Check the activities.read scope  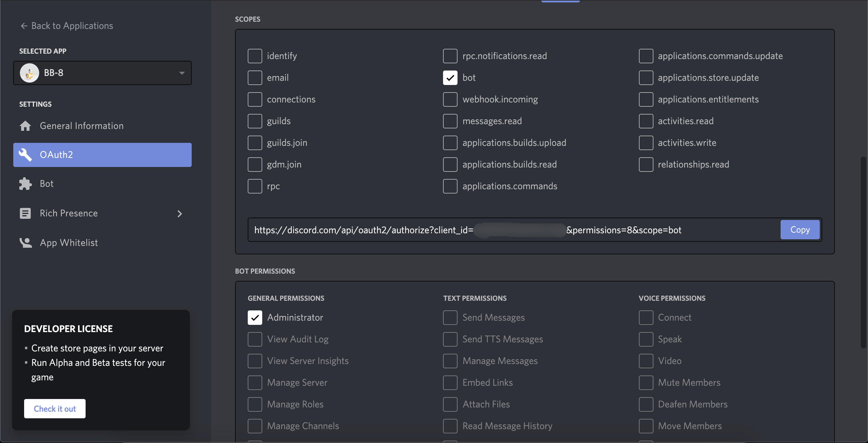pyautogui.click(x=646, y=121)
